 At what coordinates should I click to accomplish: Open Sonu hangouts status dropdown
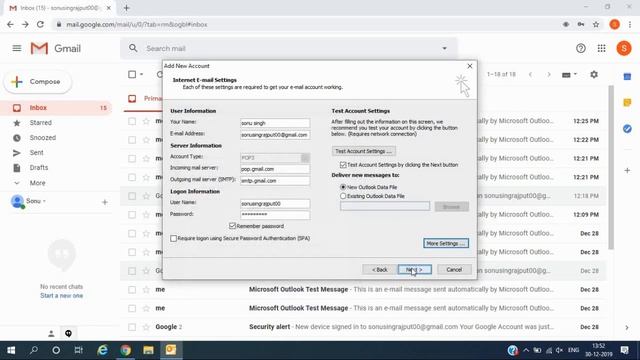44,201
